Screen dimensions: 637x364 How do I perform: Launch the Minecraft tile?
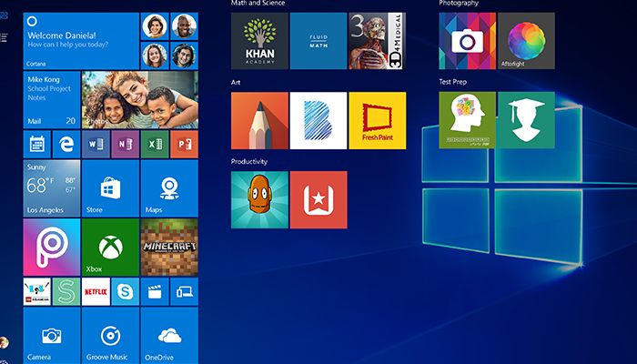coord(169,248)
